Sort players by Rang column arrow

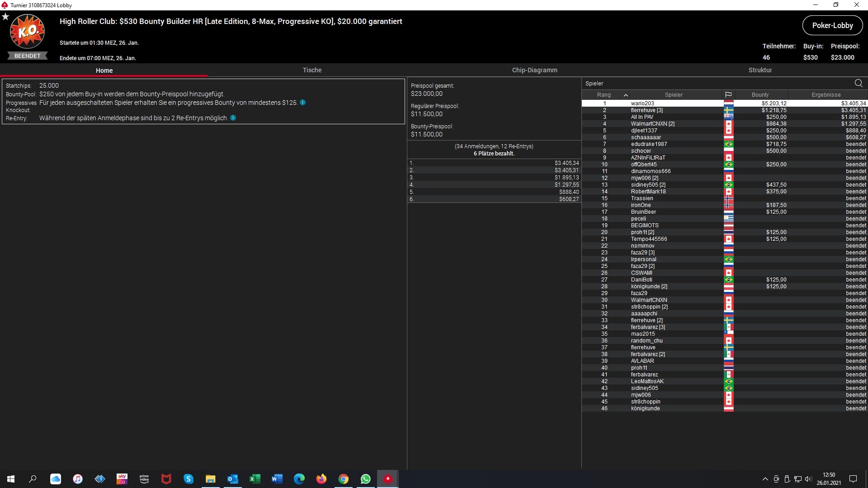point(626,95)
